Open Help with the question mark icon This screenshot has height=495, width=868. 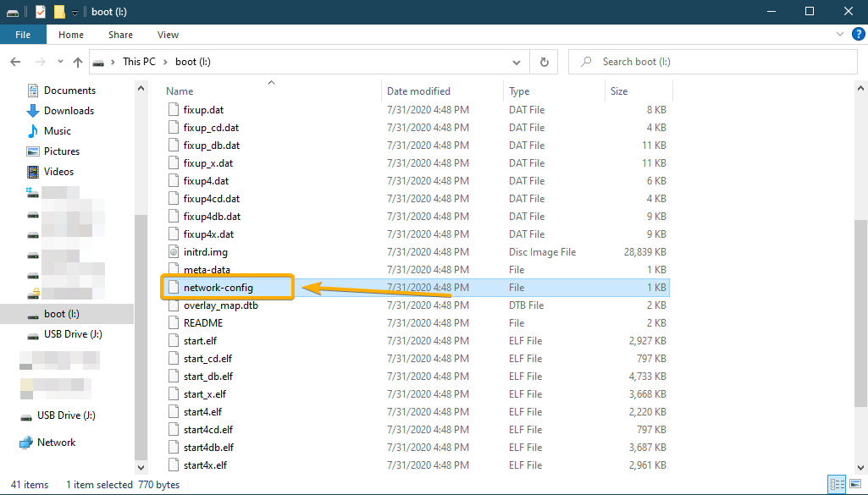pyautogui.click(x=858, y=35)
